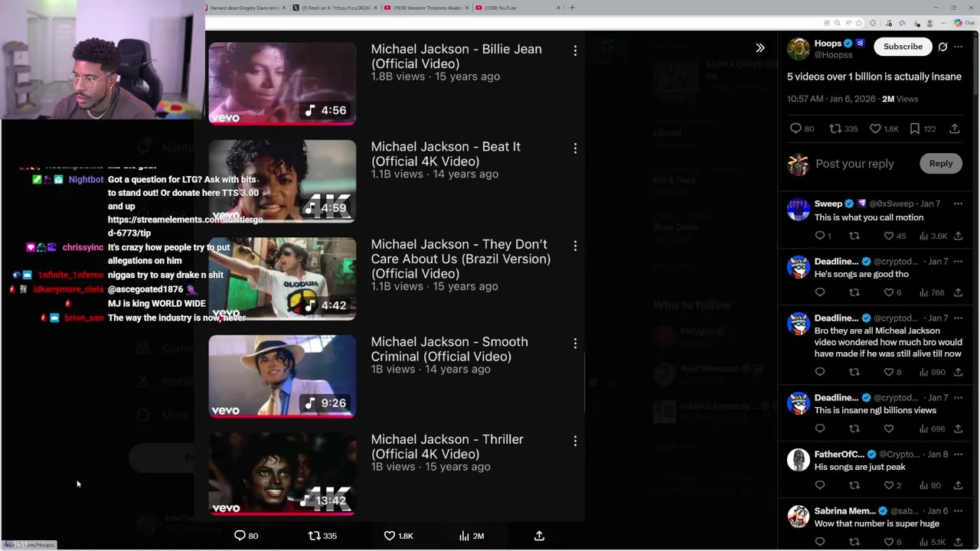Viewport: 980px width, 551px height.
Task: Click 'Michael Jackson - Smooth Criminal' title
Action: tap(449, 349)
